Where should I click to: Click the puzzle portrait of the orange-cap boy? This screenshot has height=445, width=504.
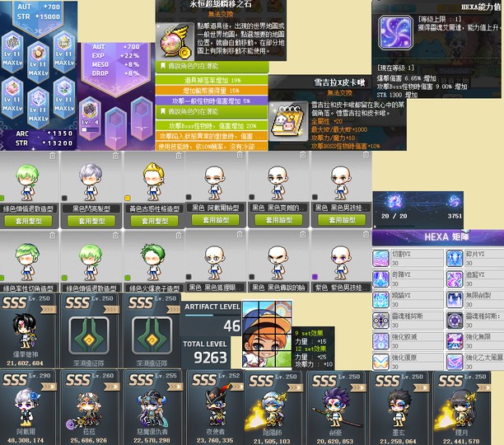267,335
